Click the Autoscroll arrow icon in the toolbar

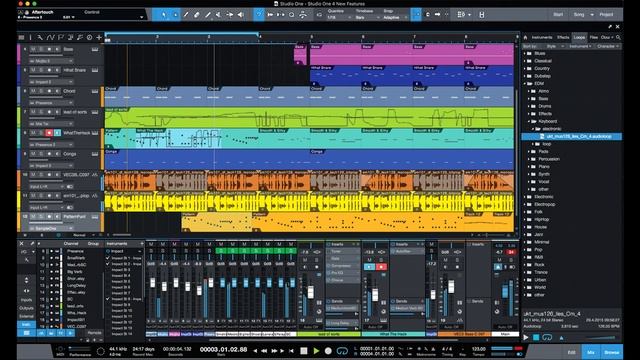point(437,15)
